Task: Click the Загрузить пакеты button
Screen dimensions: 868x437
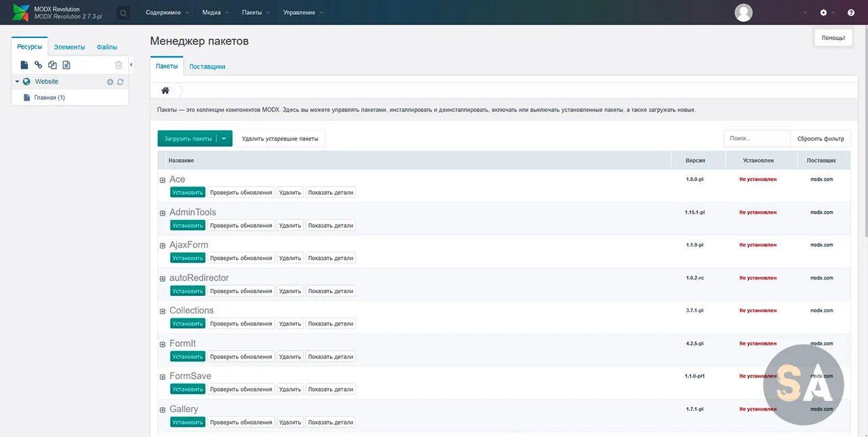Action: click(x=188, y=138)
